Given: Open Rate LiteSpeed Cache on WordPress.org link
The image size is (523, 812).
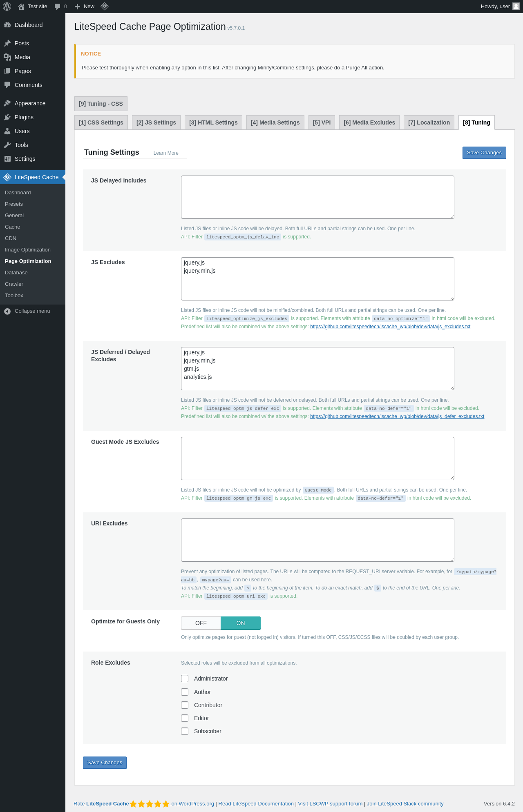Looking at the screenshot, I should coord(144,804).
